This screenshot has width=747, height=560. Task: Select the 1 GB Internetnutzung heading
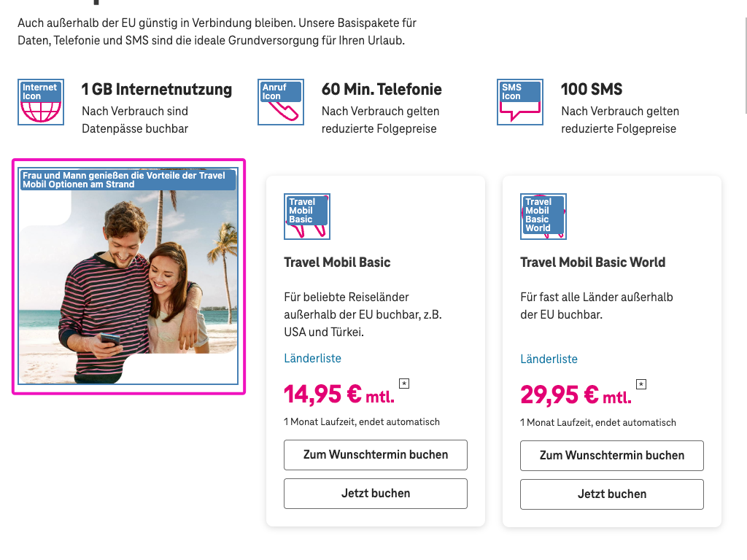pos(157,89)
